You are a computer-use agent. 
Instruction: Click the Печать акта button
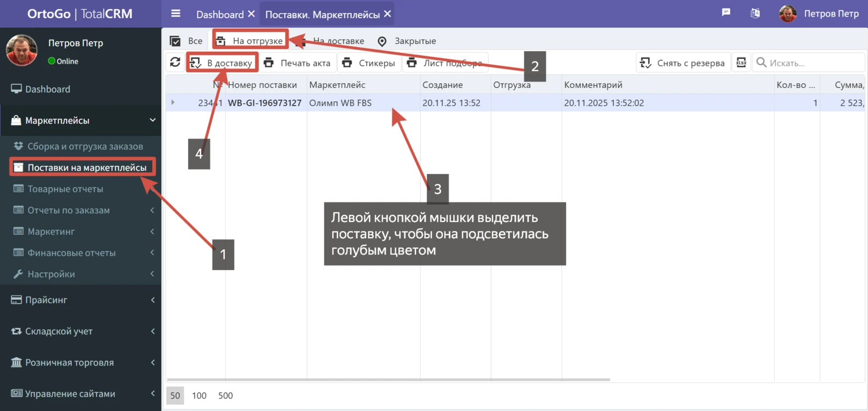(298, 63)
